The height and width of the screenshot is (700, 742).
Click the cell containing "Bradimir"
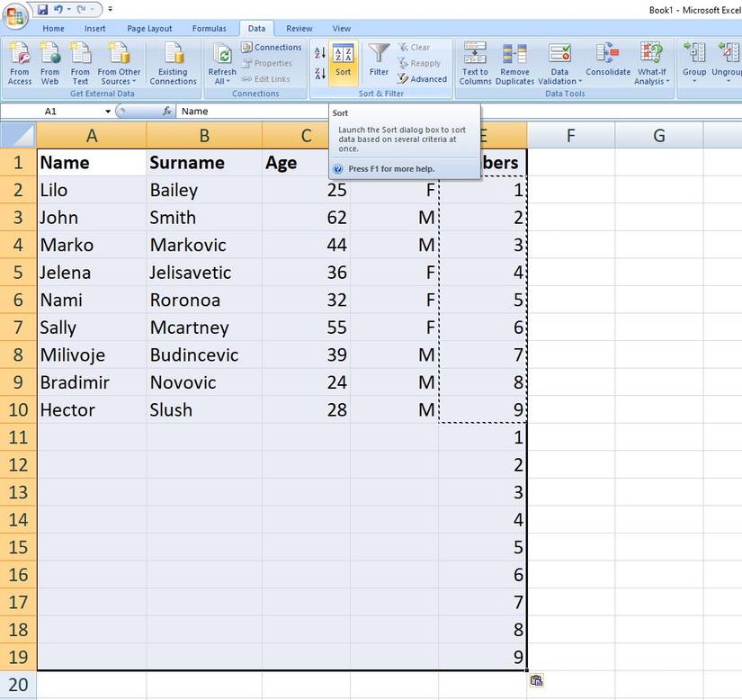pos(92,382)
